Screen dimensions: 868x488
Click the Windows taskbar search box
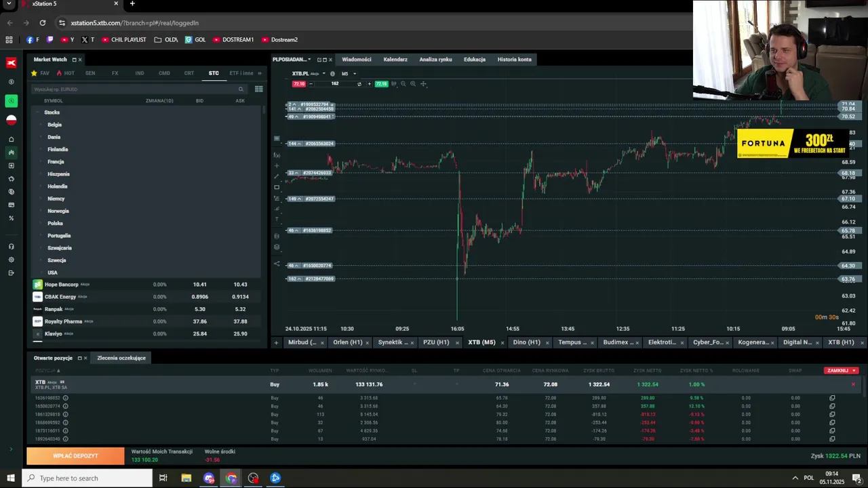(x=87, y=478)
